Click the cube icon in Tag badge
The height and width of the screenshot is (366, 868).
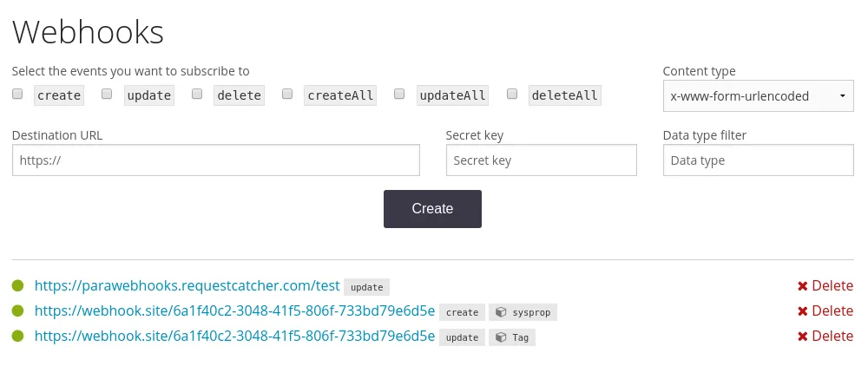[x=501, y=337]
